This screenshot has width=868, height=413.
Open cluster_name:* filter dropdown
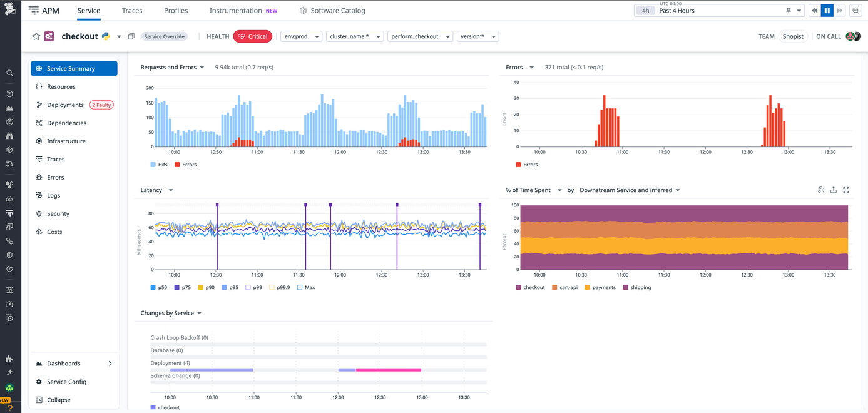coord(354,36)
